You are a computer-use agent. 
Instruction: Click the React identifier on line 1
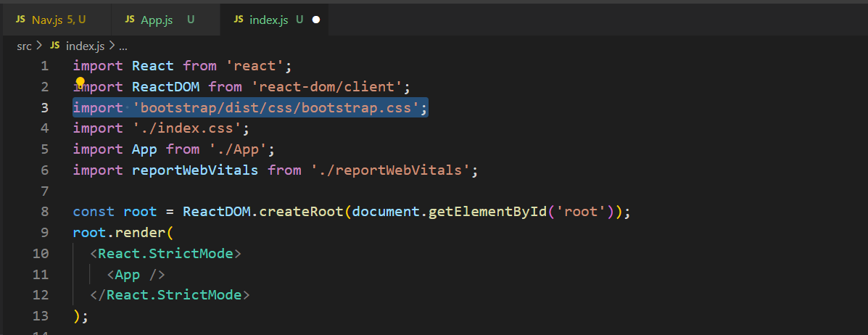tap(153, 67)
